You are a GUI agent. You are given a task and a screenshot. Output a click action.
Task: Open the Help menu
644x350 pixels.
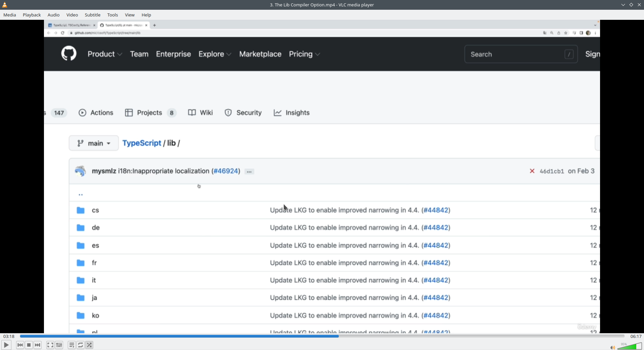point(146,15)
